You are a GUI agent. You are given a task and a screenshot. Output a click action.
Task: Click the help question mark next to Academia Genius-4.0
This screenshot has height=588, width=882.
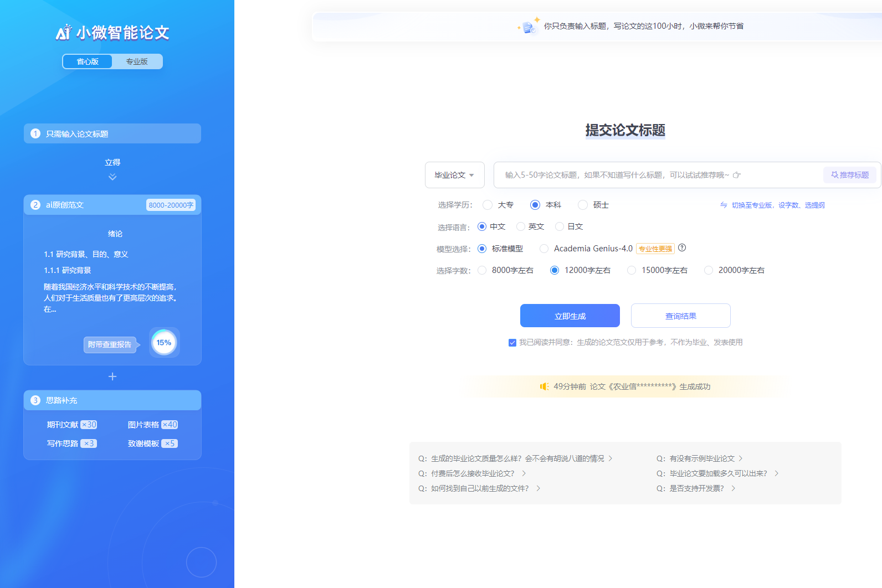coord(682,248)
